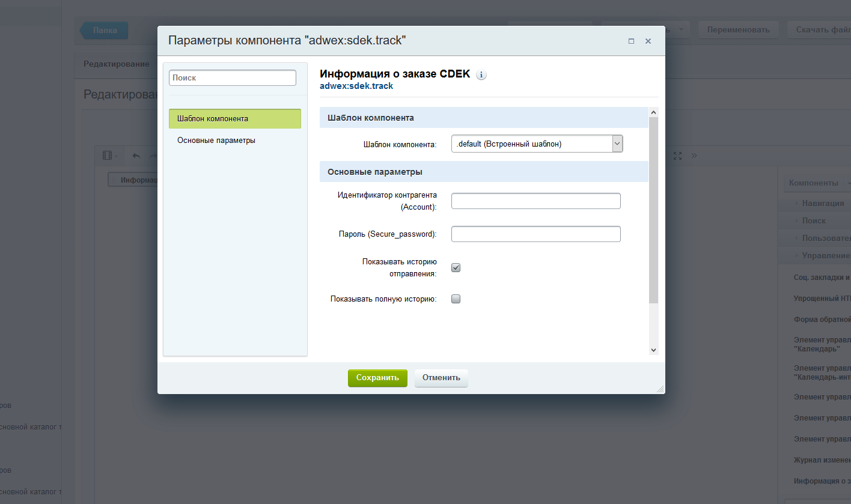Click the 'Папка' back button
The width and height of the screenshot is (851, 504).
click(x=105, y=30)
